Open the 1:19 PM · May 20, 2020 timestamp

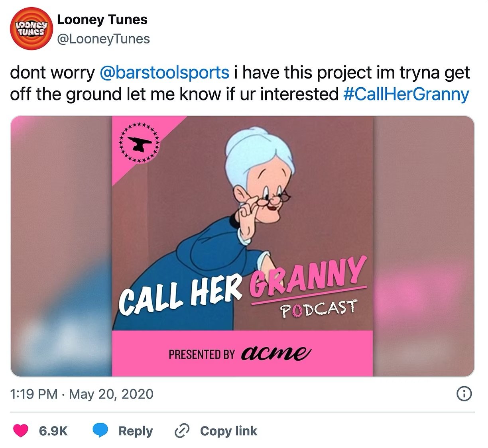pyautogui.click(x=82, y=394)
